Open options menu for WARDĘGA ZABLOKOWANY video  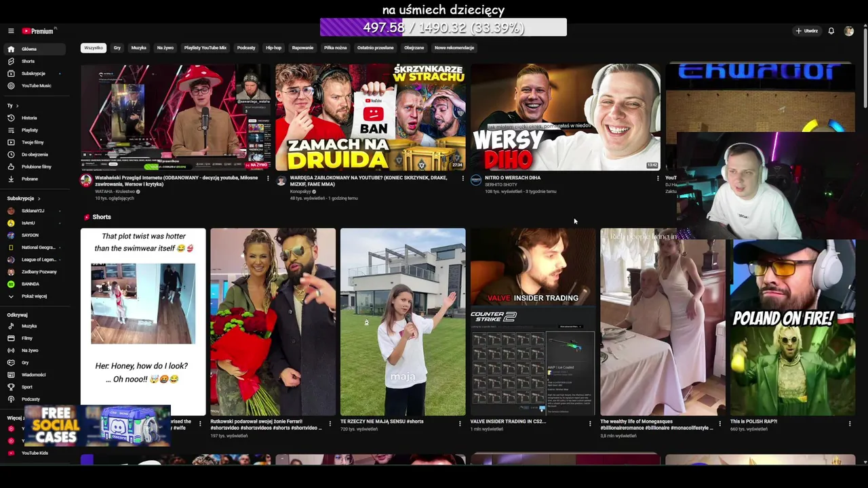click(x=463, y=178)
